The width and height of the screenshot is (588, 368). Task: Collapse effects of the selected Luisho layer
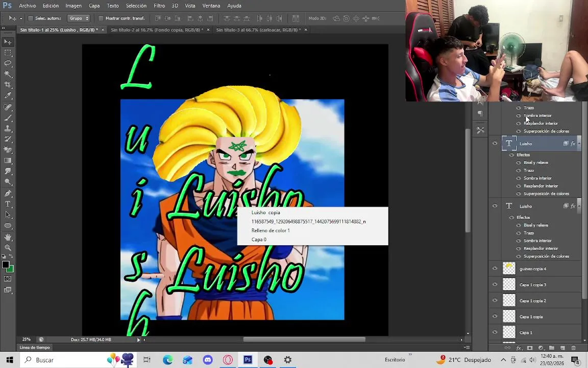point(579,144)
